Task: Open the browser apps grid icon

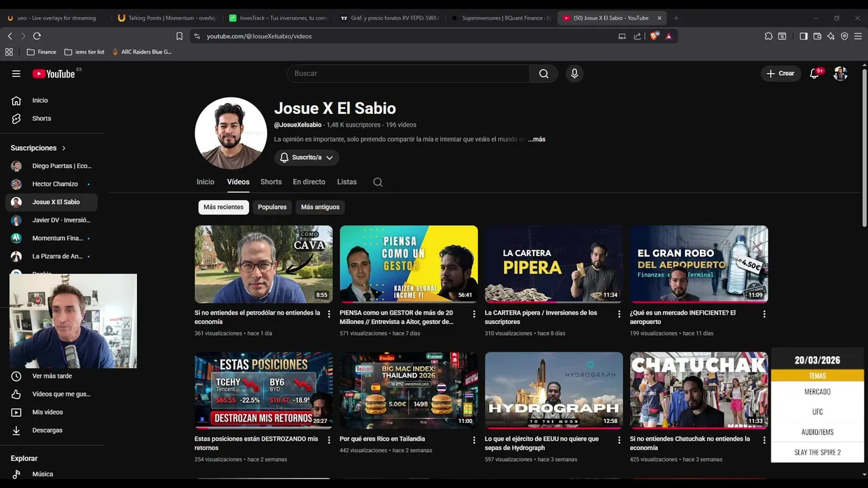Action: [x=9, y=52]
